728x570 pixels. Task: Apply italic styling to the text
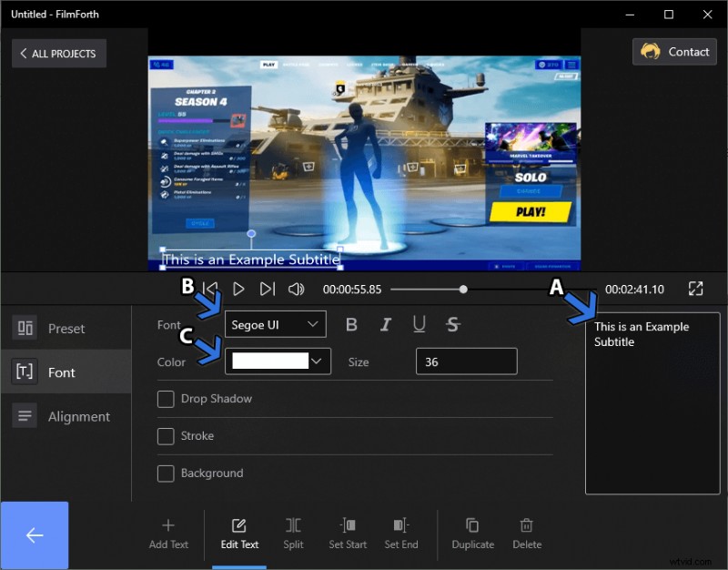tap(385, 324)
